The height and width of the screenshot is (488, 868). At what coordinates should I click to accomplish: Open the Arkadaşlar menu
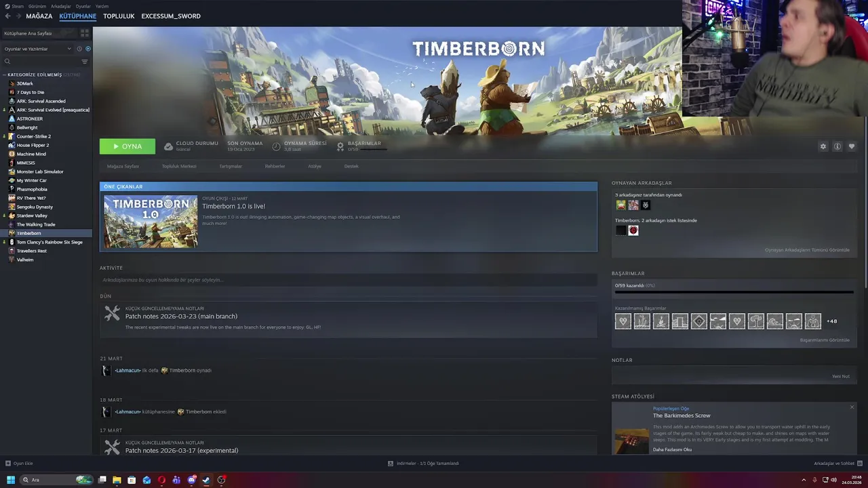61,6
